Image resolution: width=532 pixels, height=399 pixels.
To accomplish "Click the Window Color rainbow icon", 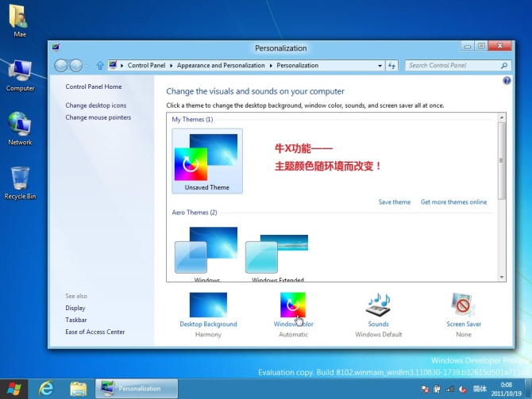I will [293, 305].
